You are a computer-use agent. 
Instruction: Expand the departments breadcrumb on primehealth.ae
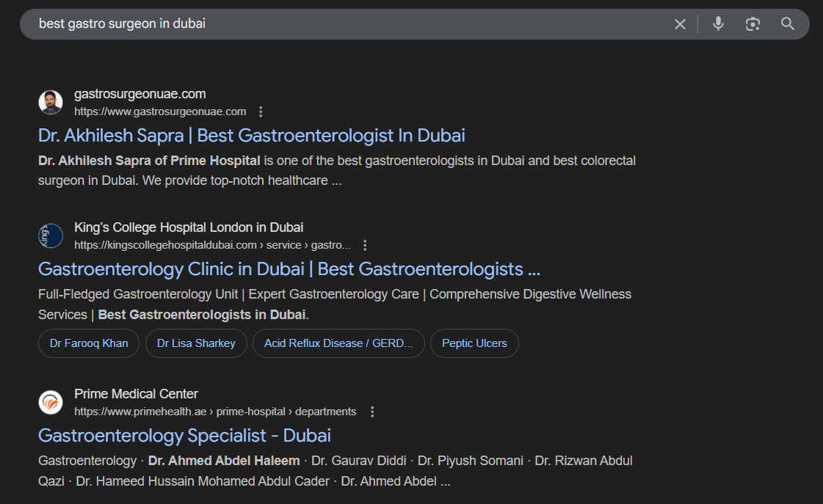point(325,411)
